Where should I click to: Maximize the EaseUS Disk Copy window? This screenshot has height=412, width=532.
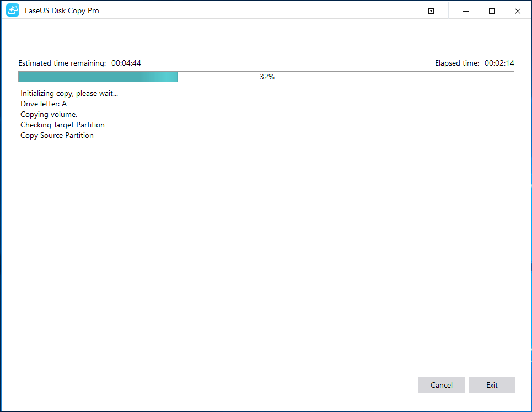pyautogui.click(x=492, y=11)
